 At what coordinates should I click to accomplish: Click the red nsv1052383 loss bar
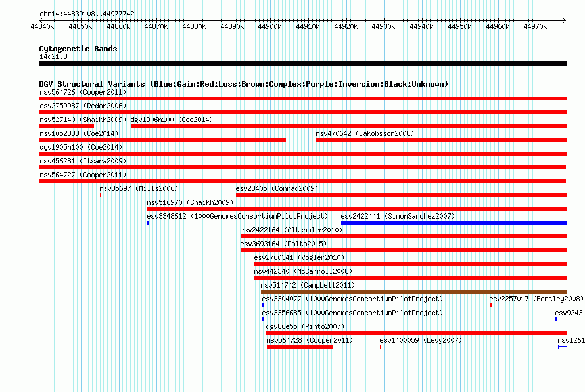tap(162, 140)
